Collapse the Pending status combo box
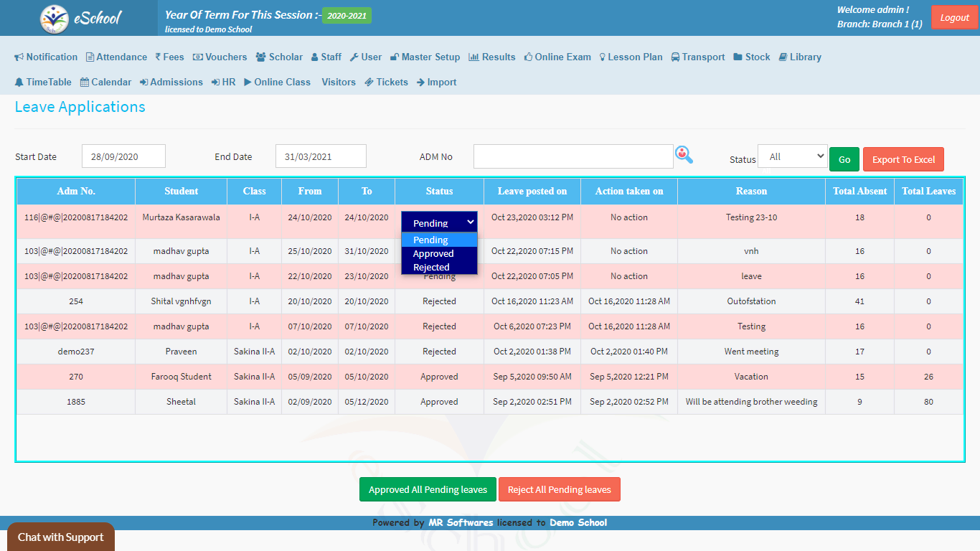Screen dimensions: 980x551 [439, 222]
